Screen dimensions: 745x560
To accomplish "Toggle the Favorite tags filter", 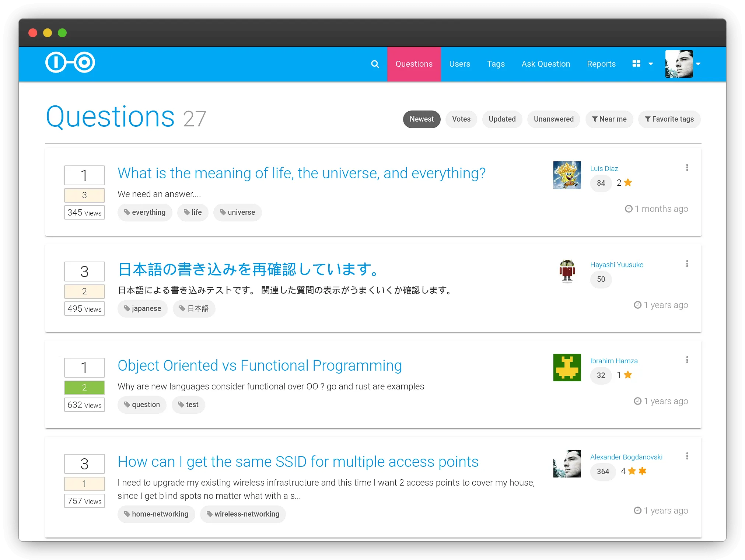I will [x=669, y=119].
